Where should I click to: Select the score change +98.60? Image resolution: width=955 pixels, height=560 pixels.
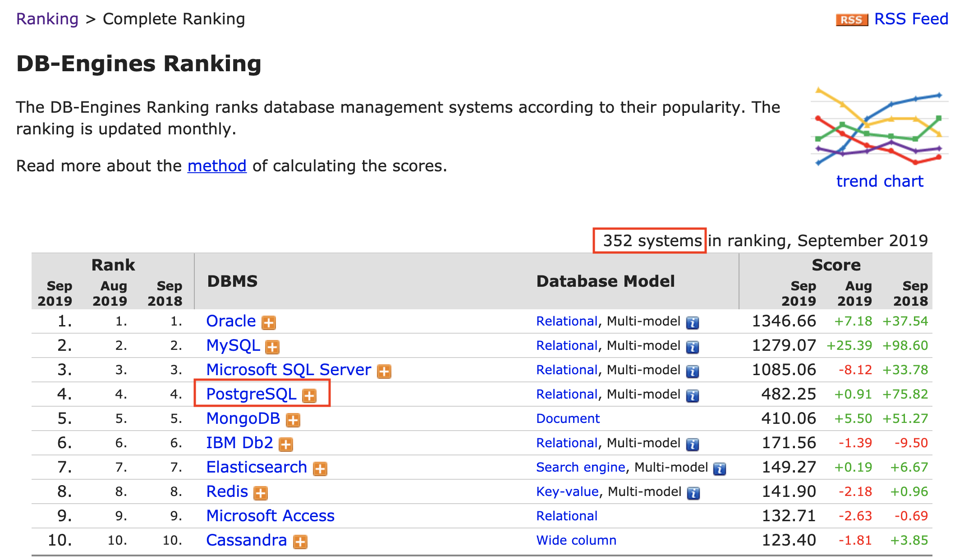tap(905, 345)
